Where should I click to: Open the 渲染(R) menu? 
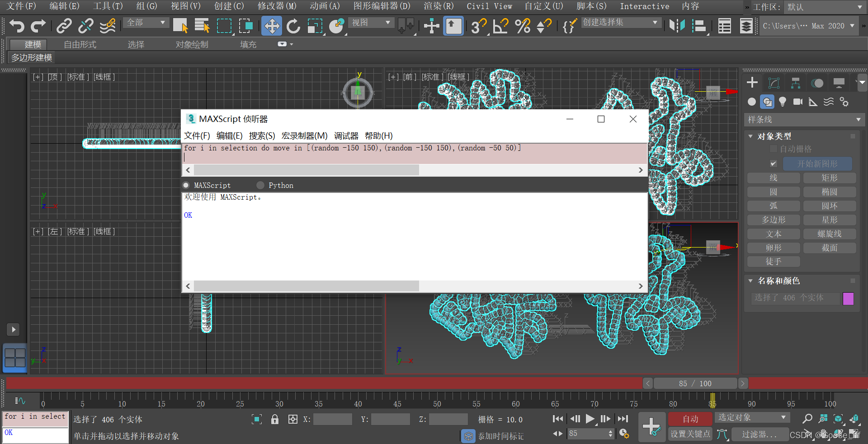coord(439,6)
